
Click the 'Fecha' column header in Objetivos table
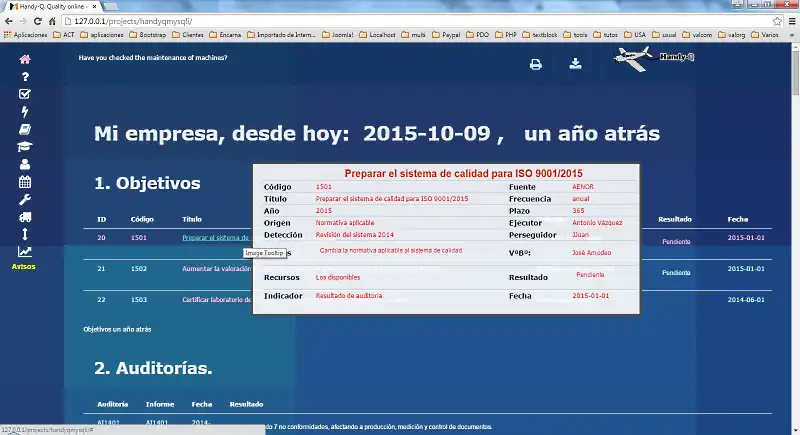tap(737, 219)
